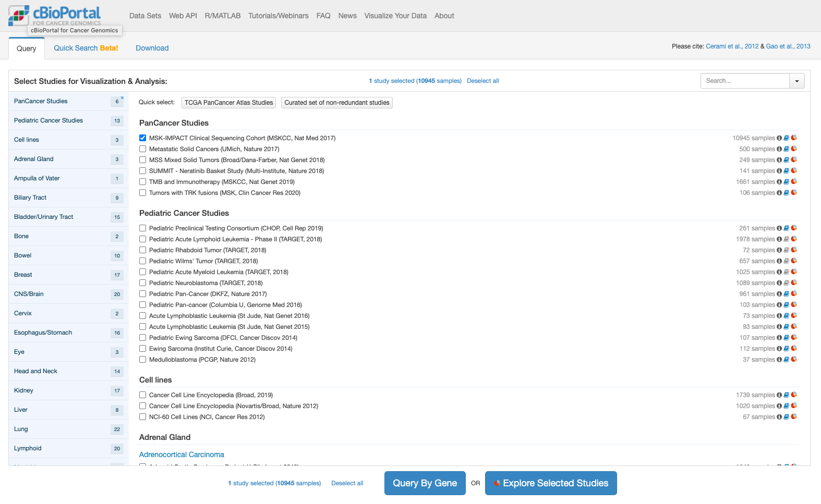Open book icon for Pediatric Ewing Sarcoma study
821x504 pixels.
point(787,338)
